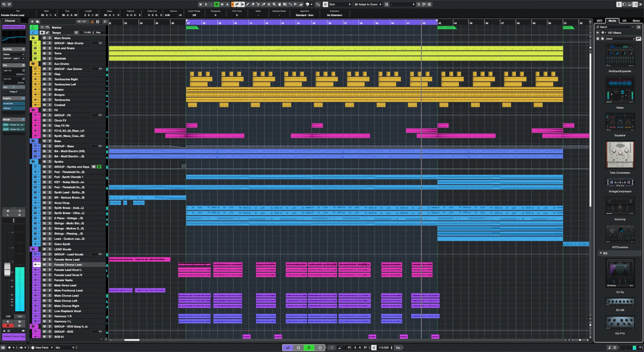Select the Glue tool

point(264,4)
